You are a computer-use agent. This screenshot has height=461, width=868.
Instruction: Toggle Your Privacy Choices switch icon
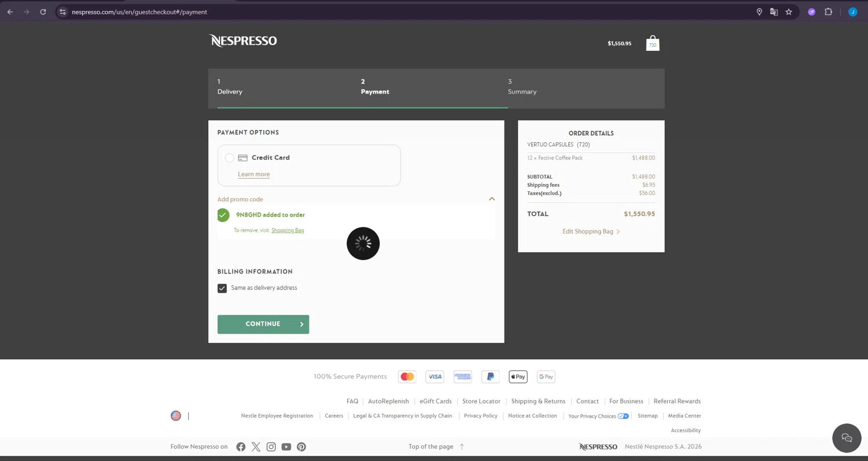(623, 416)
